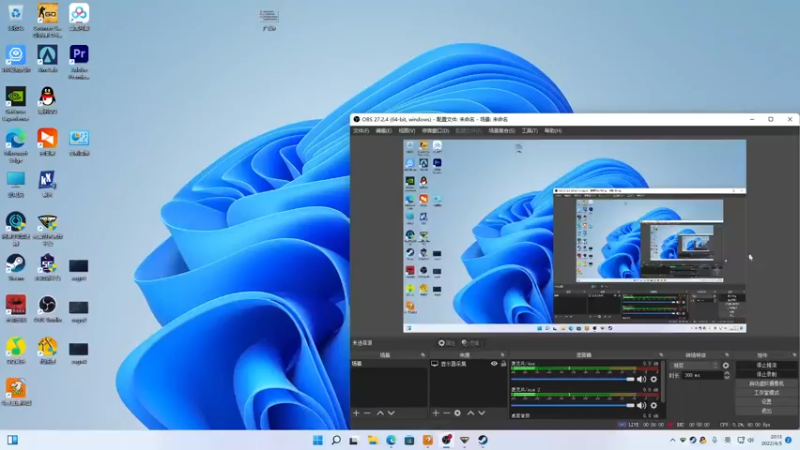Pop out the scenes dock panel
This screenshot has height=450, width=800.
click(422, 355)
